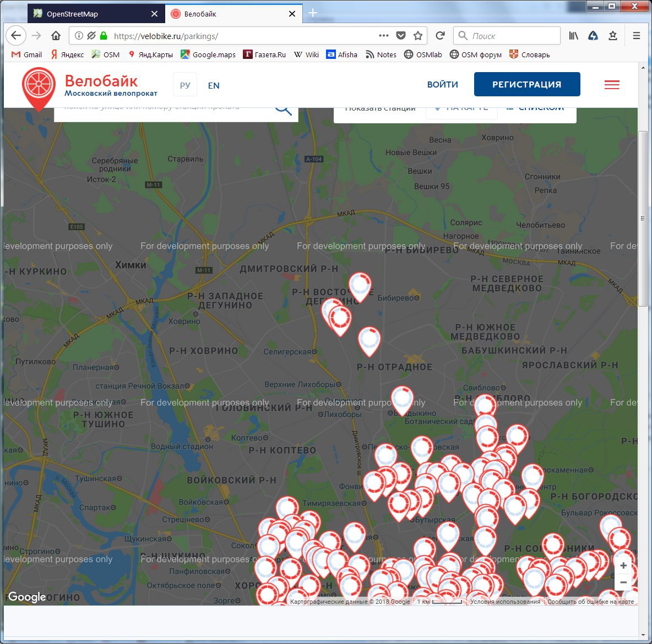Open Условия использования link

[505, 602]
